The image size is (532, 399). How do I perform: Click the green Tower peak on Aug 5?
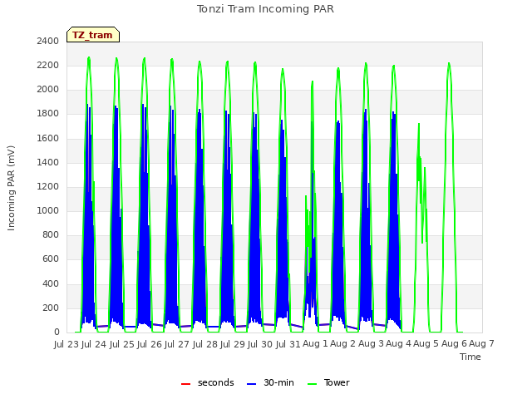[449, 63]
